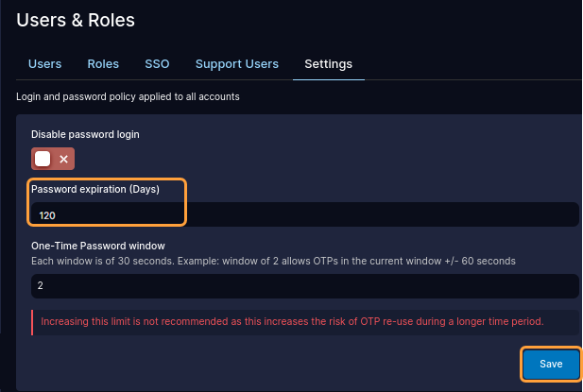Click the login and password policy description
583x392 pixels.
(128, 96)
